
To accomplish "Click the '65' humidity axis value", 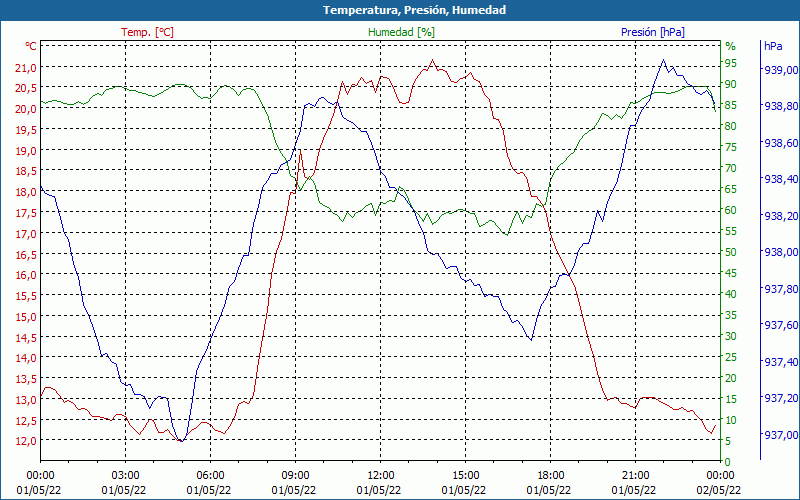I will pos(731,189).
